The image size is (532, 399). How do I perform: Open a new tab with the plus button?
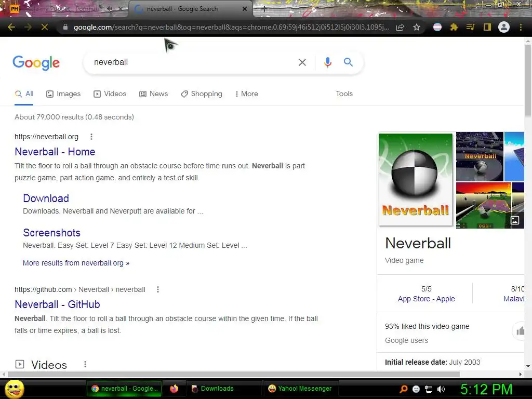264,9
